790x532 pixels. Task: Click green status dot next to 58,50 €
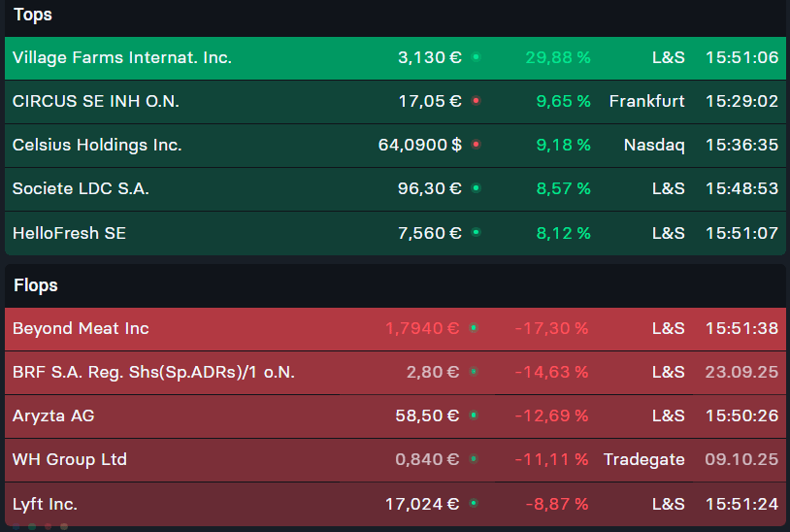[474, 416]
